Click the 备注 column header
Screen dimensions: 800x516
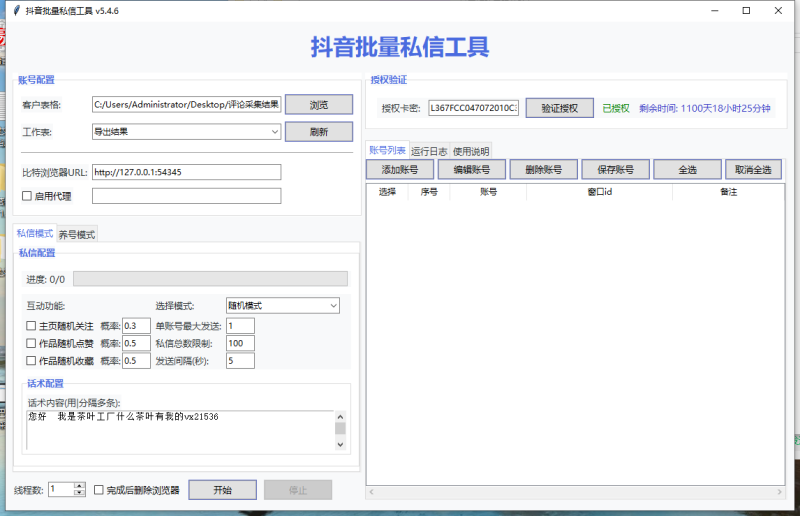[729, 192]
